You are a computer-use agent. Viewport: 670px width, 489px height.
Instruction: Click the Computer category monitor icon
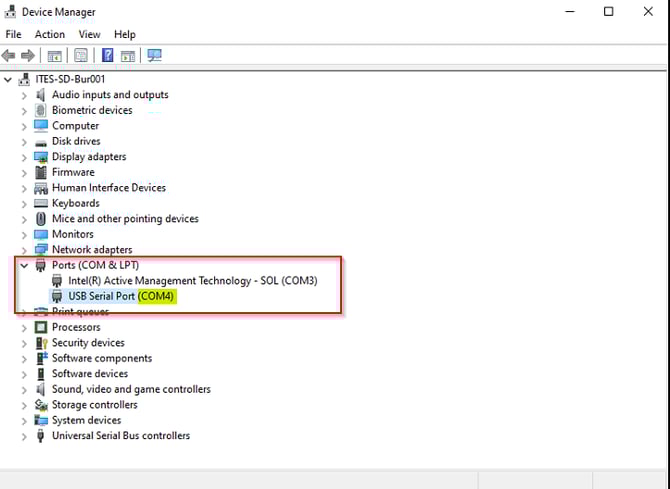click(x=41, y=126)
